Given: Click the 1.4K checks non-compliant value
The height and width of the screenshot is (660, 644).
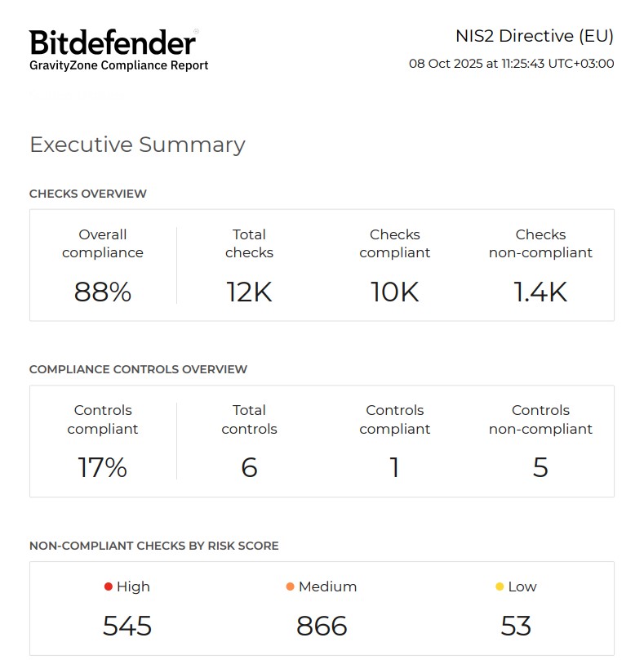Looking at the screenshot, I should point(540,292).
